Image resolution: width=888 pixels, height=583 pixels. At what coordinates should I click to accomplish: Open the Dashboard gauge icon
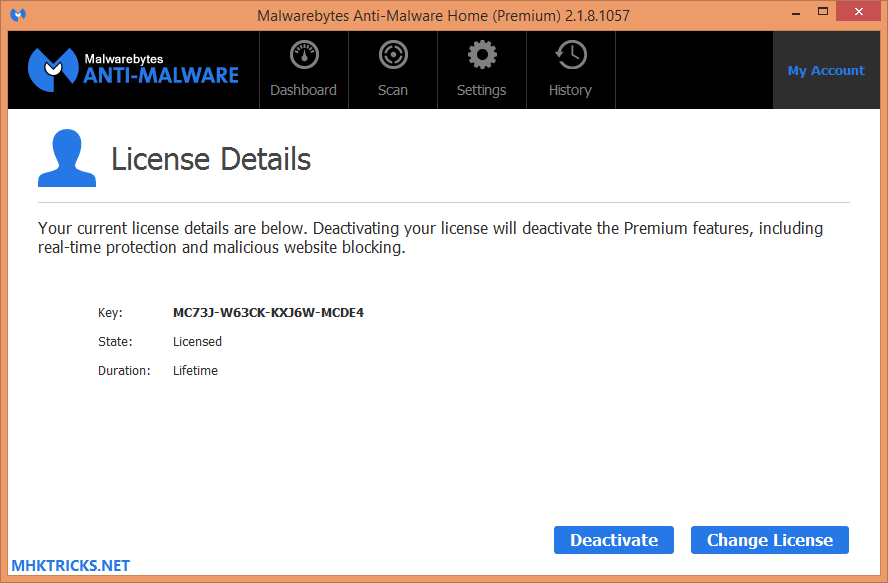click(304, 55)
